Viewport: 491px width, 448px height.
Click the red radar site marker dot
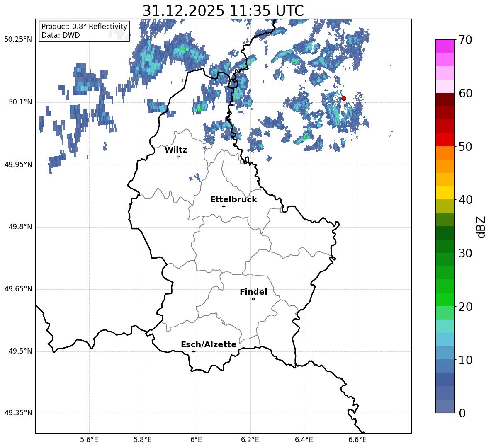(x=344, y=98)
